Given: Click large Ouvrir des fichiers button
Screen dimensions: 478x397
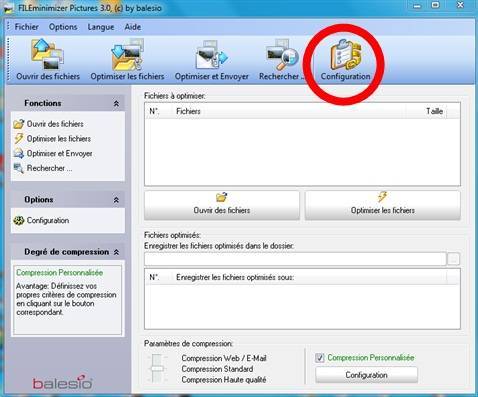Looking at the screenshot, I should [x=222, y=205].
